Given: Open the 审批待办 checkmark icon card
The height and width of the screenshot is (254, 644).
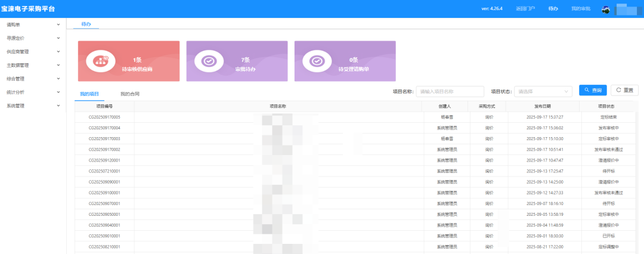Looking at the screenshot, I should click(209, 61).
